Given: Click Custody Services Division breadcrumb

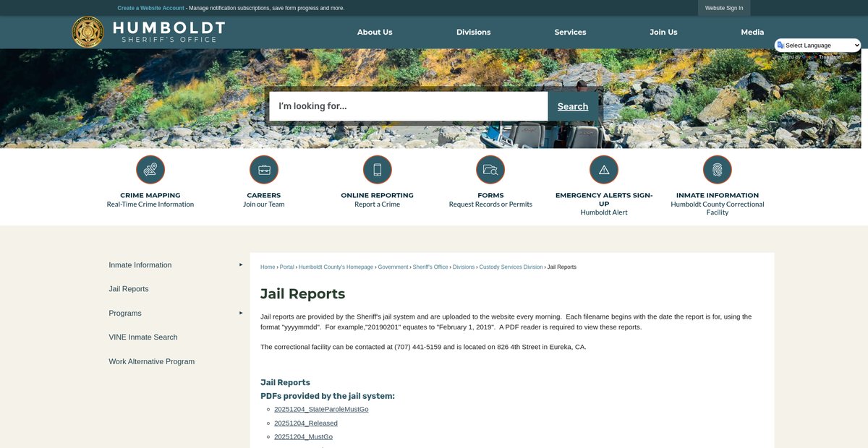Looking at the screenshot, I should [x=511, y=267].
